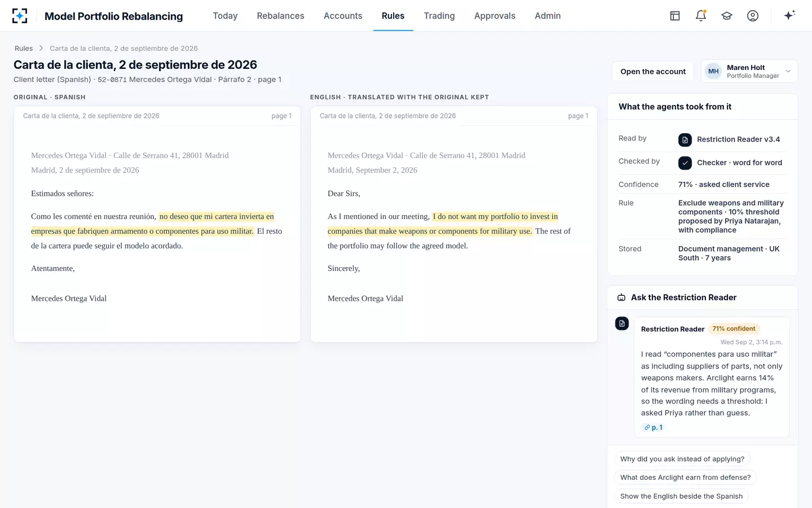Open the Accounts tab
Screen dimensions: 812x508
(343, 16)
